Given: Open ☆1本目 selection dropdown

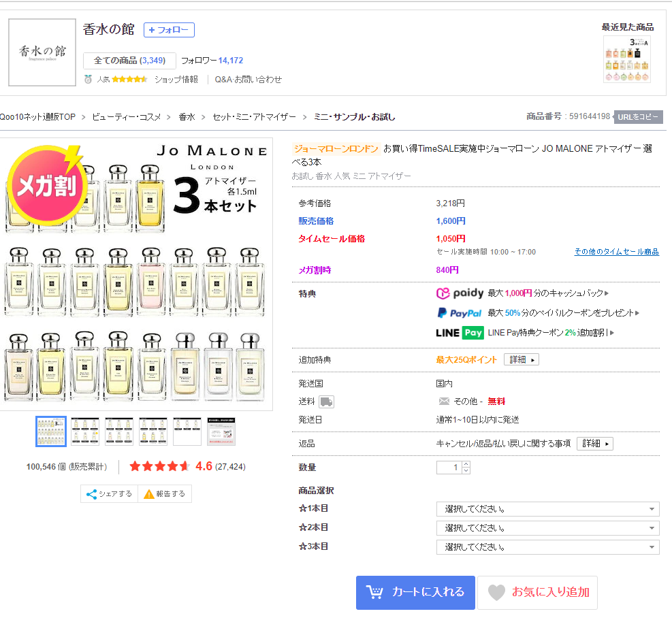Looking at the screenshot, I should (547, 509).
